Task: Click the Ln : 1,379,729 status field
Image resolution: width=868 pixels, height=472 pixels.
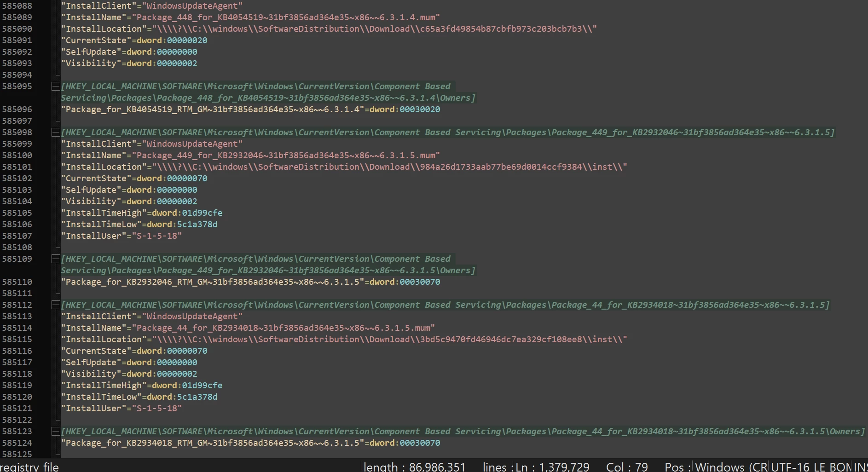Action: 552,466
